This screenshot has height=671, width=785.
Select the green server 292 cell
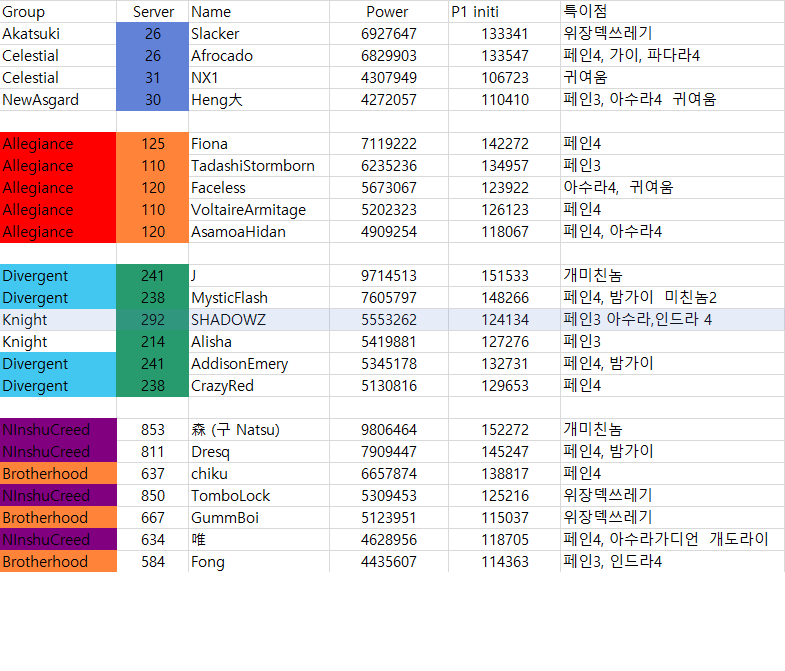coord(152,320)
